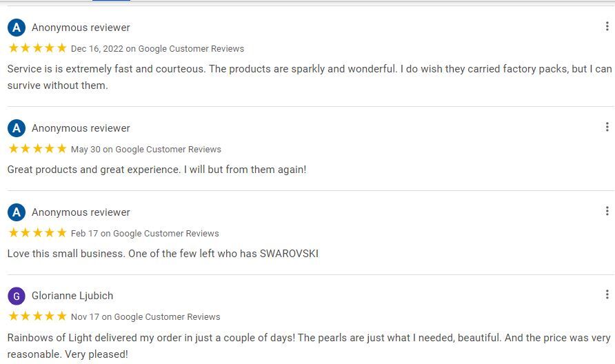Open three-dot menu for Dec 16, 2022 review

[607, 26]
